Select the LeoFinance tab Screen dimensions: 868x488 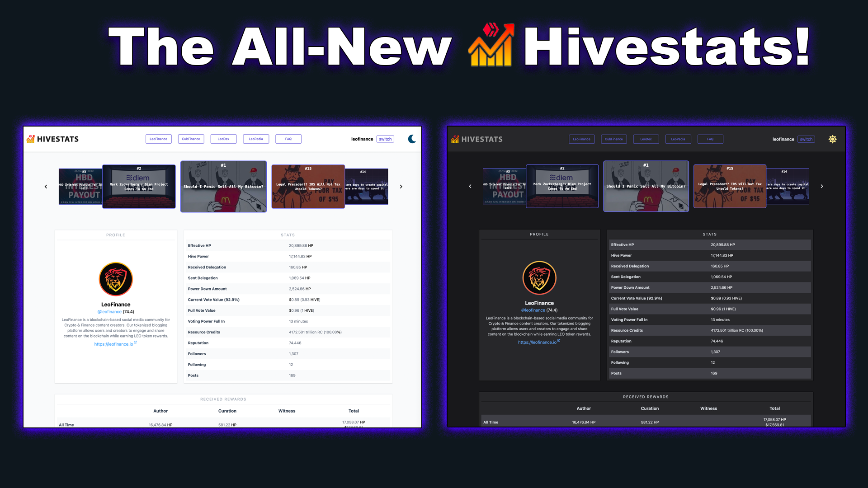[158, 139]
